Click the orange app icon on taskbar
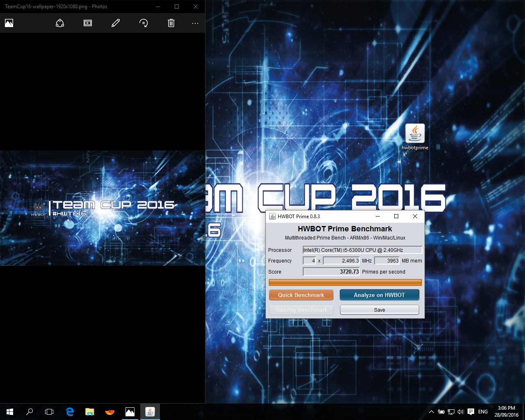The image size is (525, 420). click(x=110, y=412)
